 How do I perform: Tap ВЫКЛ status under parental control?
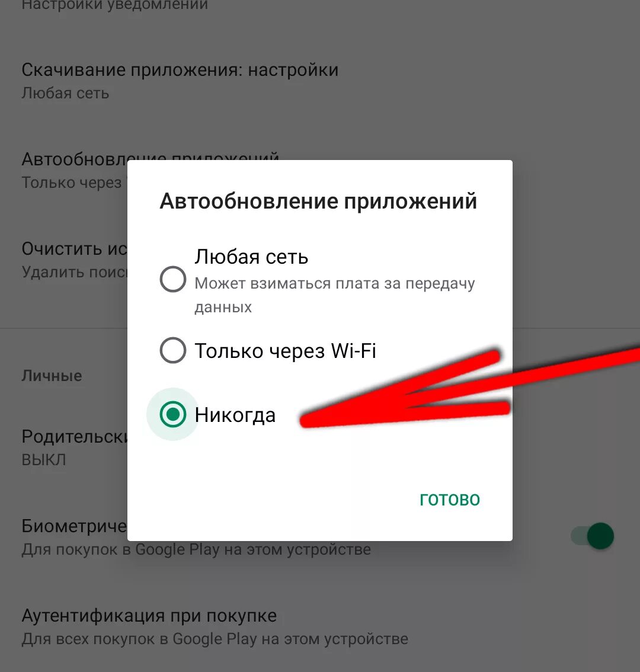pos(44,460)
